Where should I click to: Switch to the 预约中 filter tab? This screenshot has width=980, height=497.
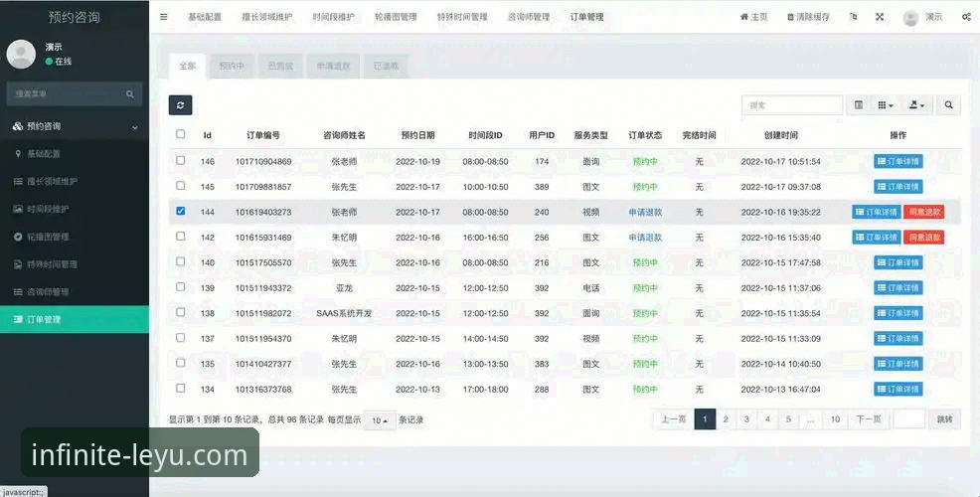232,66
